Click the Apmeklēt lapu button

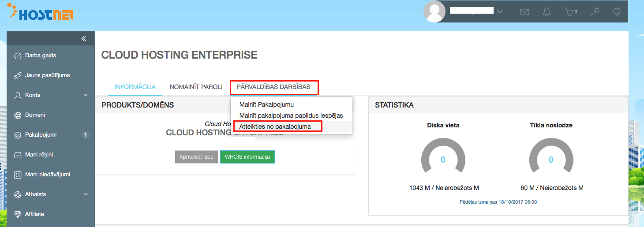pyautogui.click(x=196, y=157)
